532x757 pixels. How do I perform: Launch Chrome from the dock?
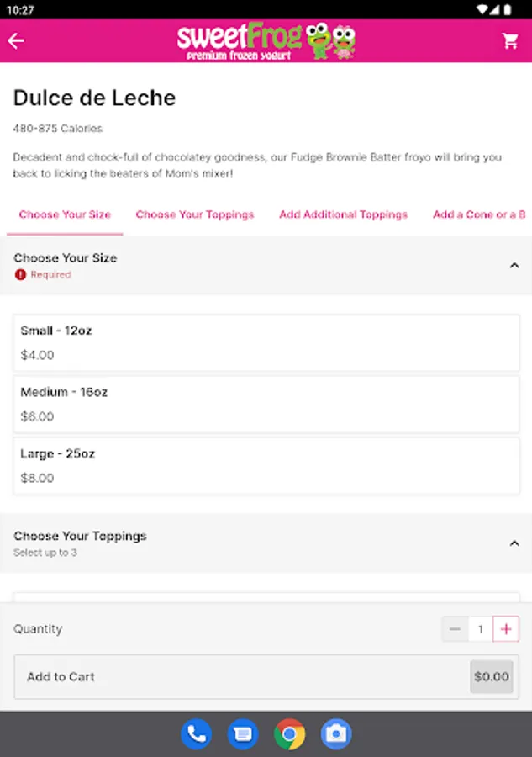289,734
